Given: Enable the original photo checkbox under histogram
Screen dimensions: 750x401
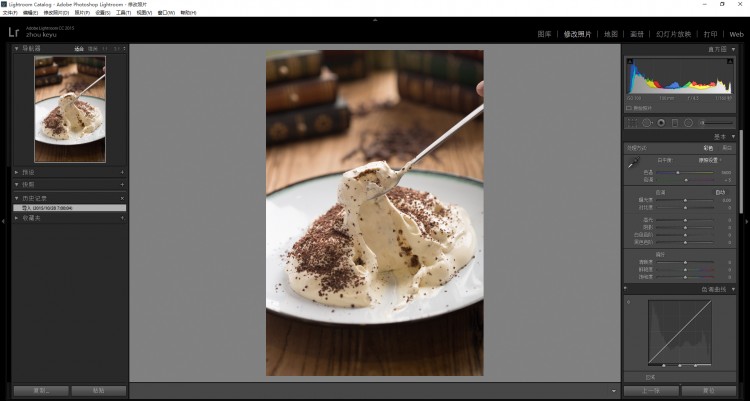Looking at the screenshot, I should [x=629, y=108].
